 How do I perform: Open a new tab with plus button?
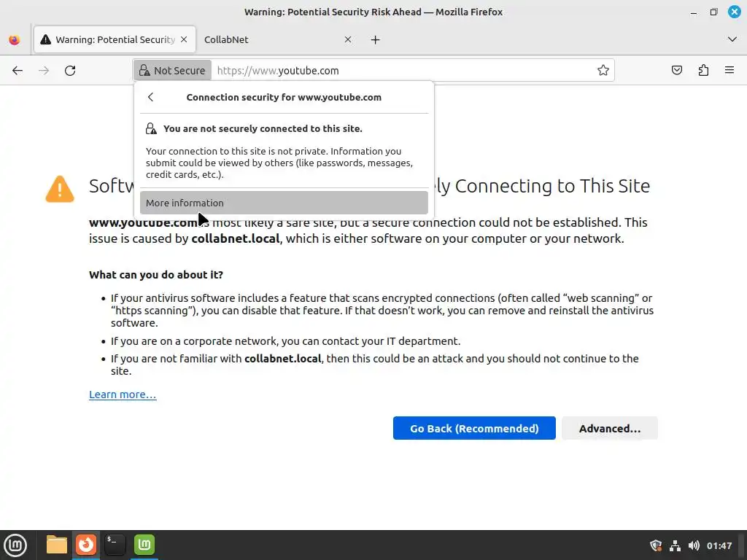coord(376,39)
